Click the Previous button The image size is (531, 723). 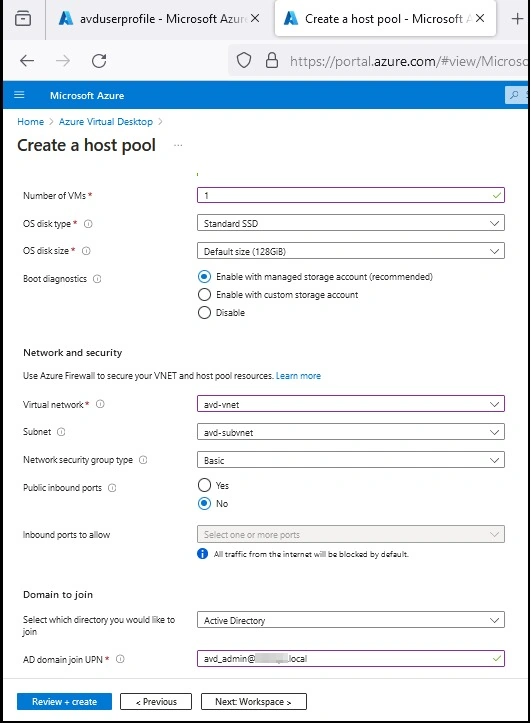coord(156,702)
